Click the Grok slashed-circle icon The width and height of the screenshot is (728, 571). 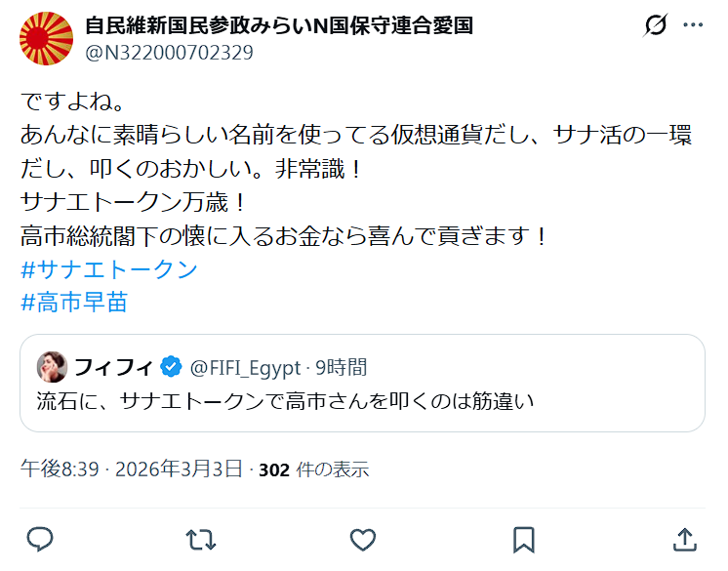click(656, 25)
